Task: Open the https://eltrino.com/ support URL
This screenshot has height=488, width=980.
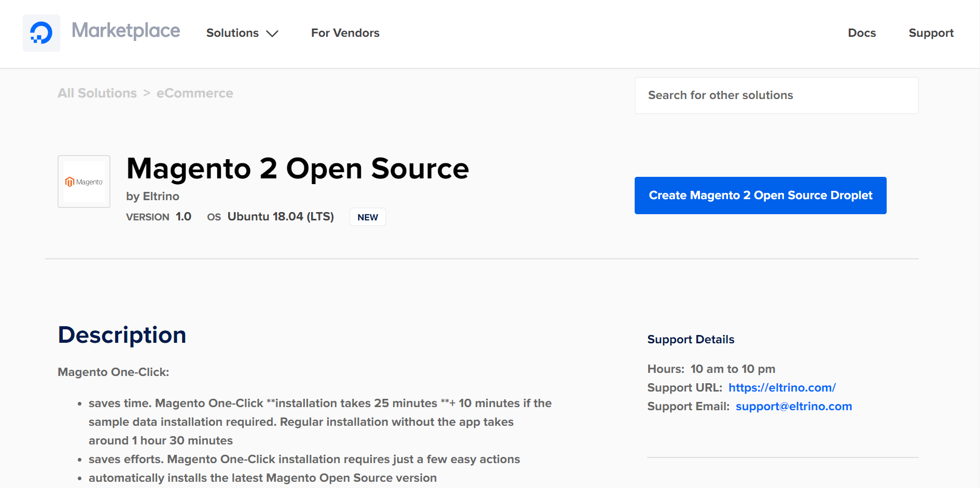Action: pyautogui.click(x=781, y=388)
